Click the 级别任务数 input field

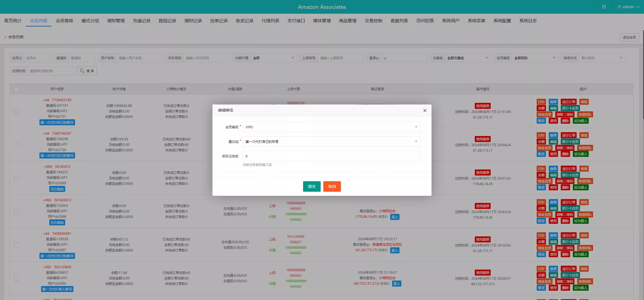point(331,156)
